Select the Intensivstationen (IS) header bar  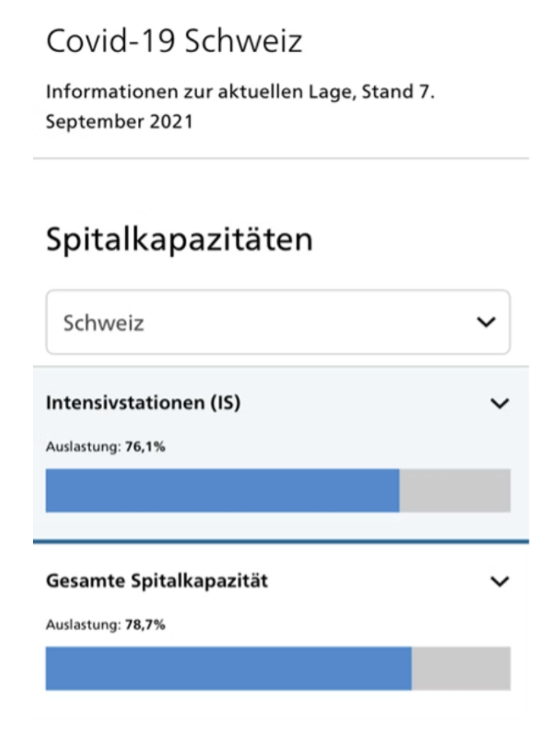click(x=279, y=401)
